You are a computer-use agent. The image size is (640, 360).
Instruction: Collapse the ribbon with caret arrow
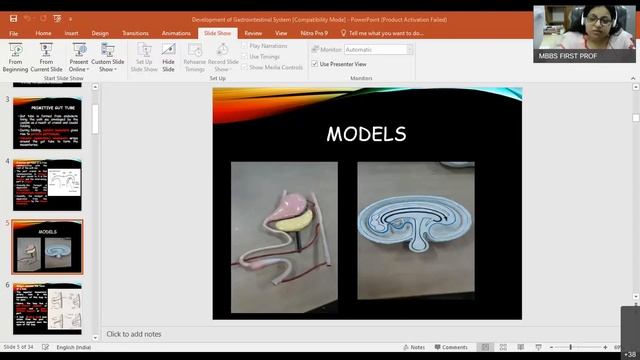(x=633, y=78)
